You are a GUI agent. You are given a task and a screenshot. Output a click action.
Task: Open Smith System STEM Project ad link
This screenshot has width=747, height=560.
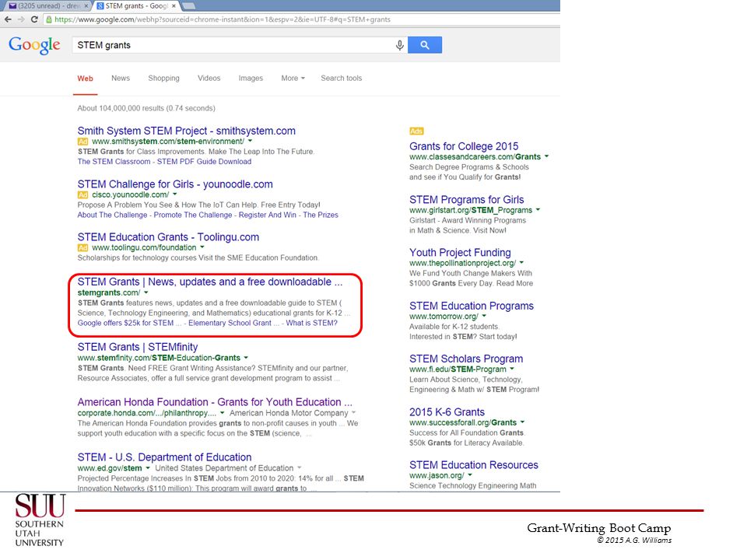pos(186,131)
